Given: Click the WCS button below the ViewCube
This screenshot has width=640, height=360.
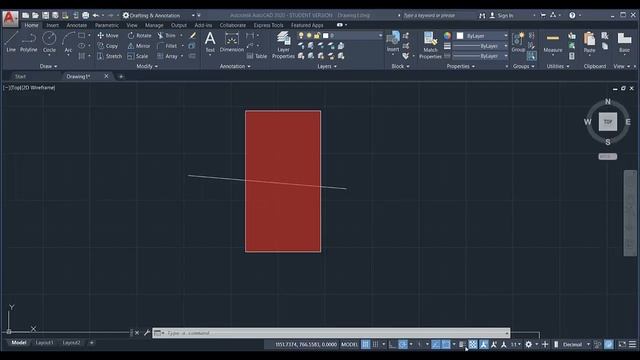Looking at the screenshot, I should [x=607, y=156].
